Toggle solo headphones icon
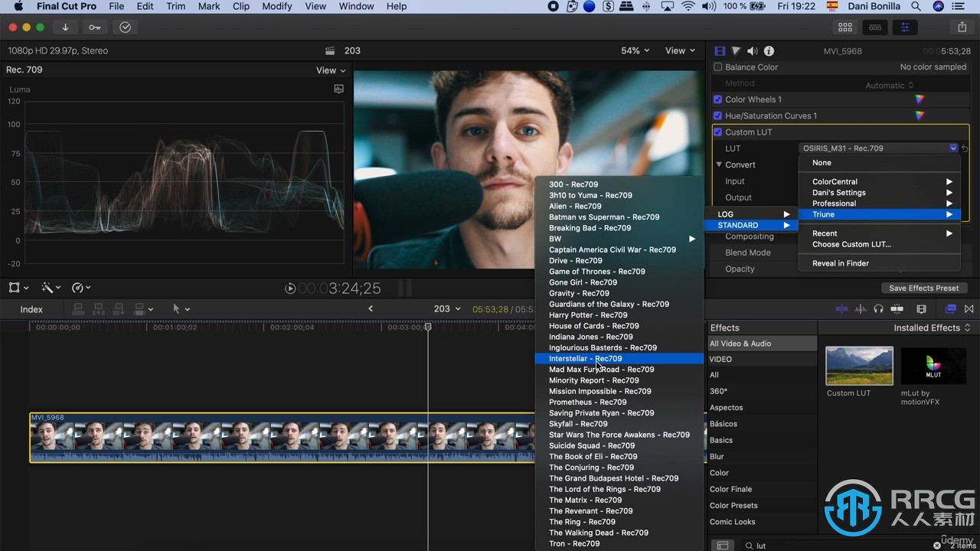The image size is (980, 551). pyautogui.click(x=878, y=309)
